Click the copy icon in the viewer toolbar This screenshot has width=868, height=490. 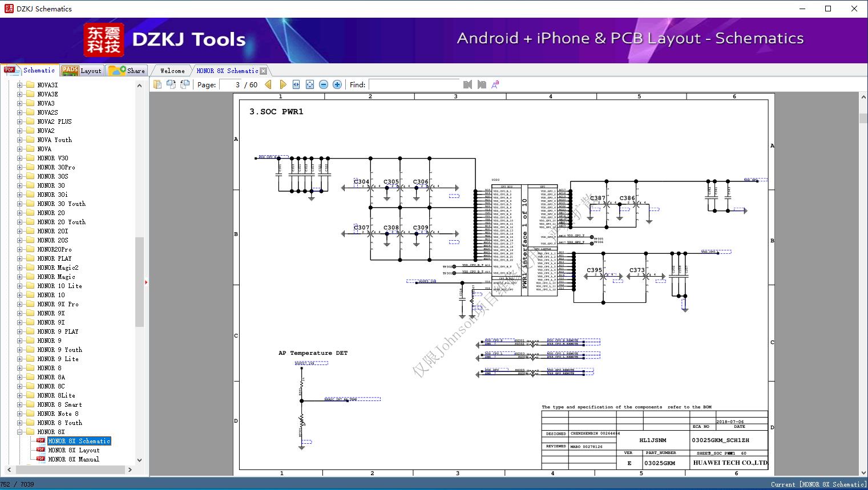coord(158,84)
